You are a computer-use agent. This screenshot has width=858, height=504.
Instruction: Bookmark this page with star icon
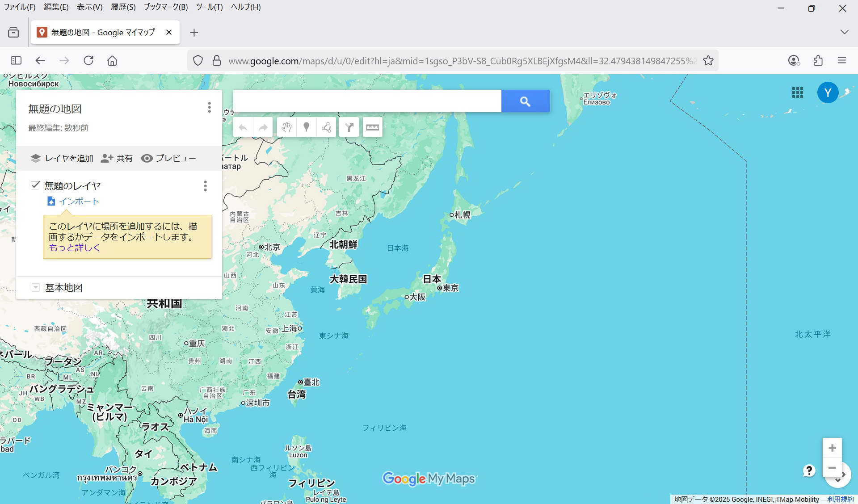coord(708,61)
